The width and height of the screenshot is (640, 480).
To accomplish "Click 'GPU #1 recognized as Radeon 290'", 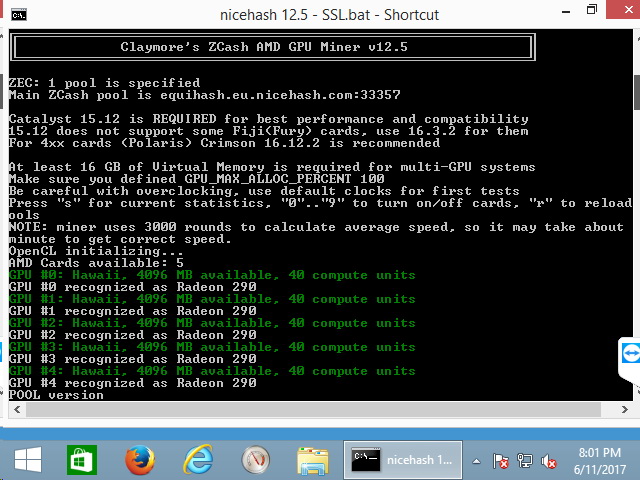I will (x=133, y=311).
